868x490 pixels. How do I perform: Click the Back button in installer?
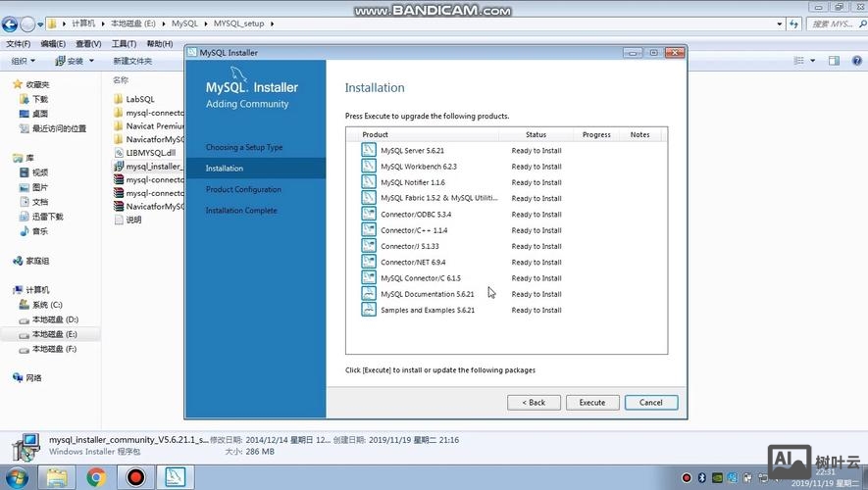(x=534, y=403)
